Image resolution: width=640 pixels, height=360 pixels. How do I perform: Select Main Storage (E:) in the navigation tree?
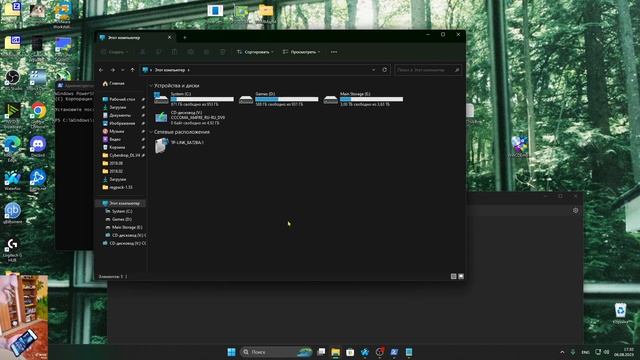127,227
